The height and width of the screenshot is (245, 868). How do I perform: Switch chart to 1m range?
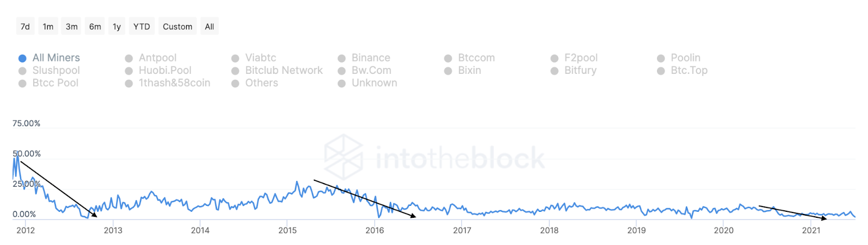[x=48, y=26]
